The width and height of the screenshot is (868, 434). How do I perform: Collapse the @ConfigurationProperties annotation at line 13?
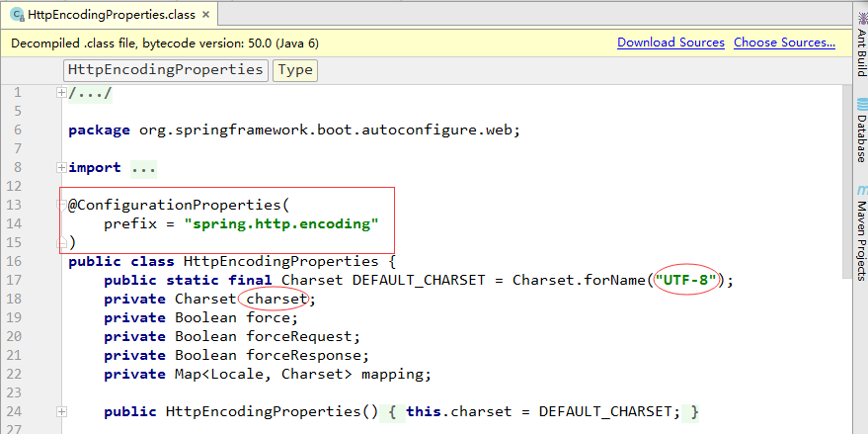pos(61,205)
